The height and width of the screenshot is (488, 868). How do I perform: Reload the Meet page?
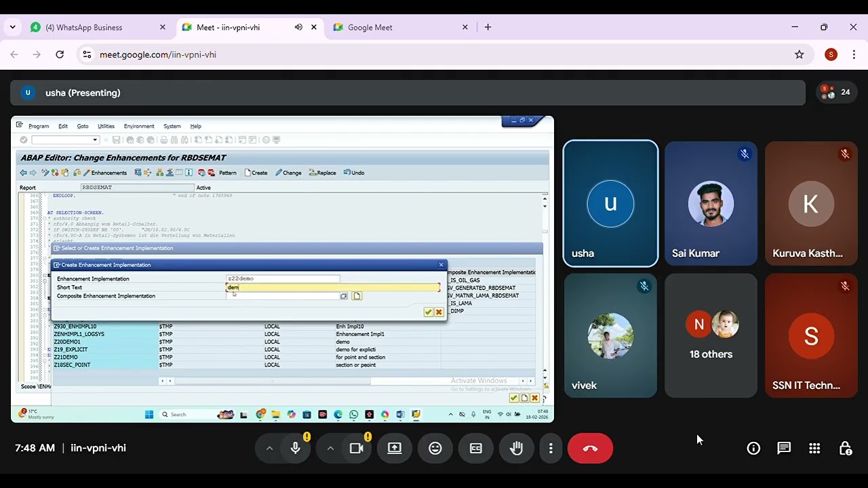(60, 54)
